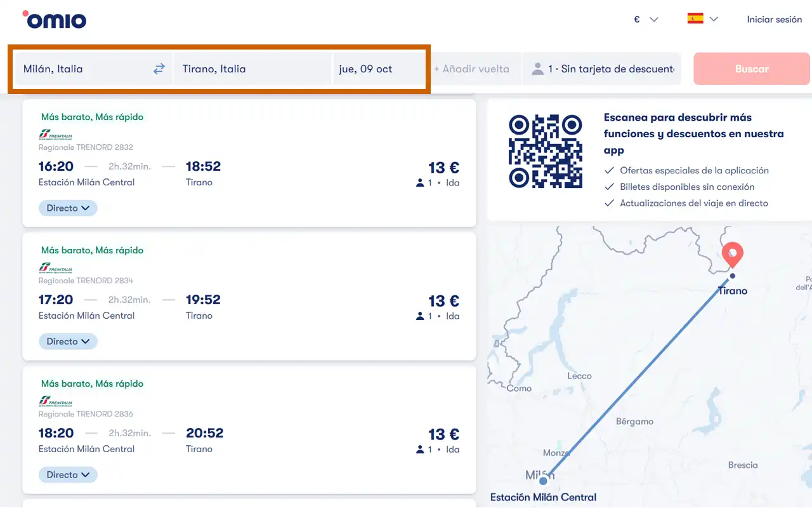Expand Directo details for the 17:20 train
The height and width of the screenshot is (508, 812).
coord(68,342)
